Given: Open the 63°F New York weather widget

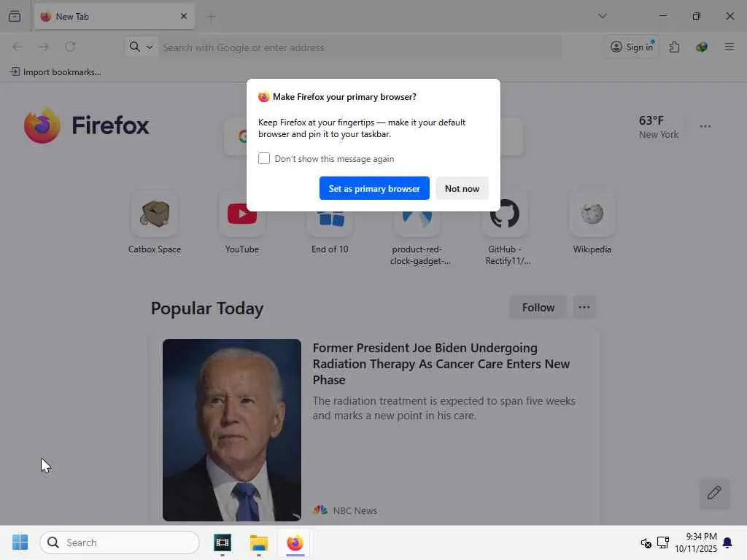Looking at the screenshot, I should [x=659, y=127].
